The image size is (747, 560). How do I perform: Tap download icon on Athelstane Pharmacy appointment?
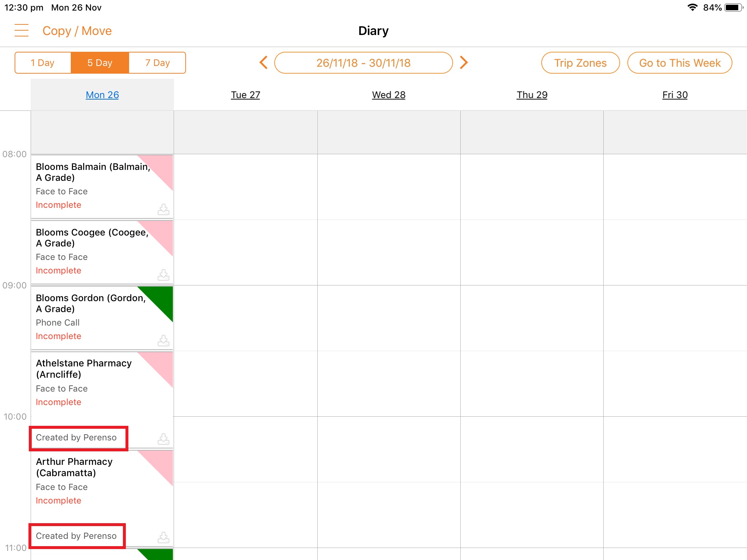point(163,439)
